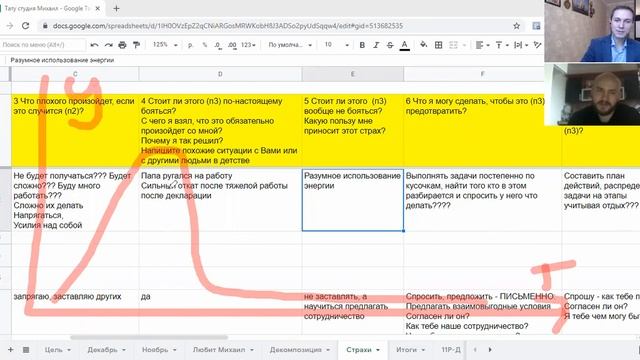Select cell 'Разумное использование энергии'

pos(353,200)
